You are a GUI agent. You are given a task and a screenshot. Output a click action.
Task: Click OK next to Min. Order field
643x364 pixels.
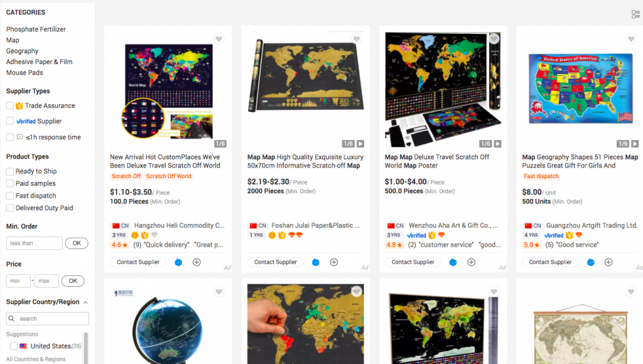pos(77,244)
